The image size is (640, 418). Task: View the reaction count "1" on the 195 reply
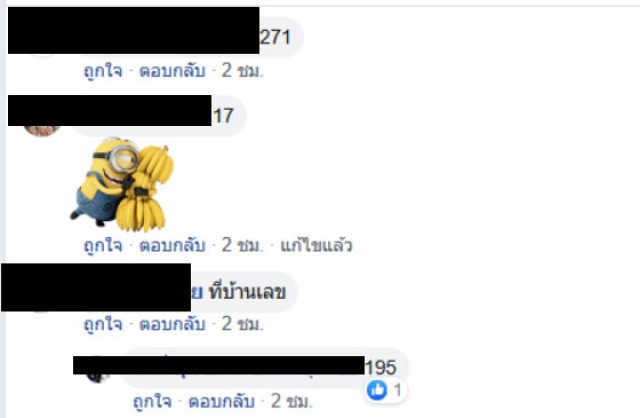coord(398,390)
